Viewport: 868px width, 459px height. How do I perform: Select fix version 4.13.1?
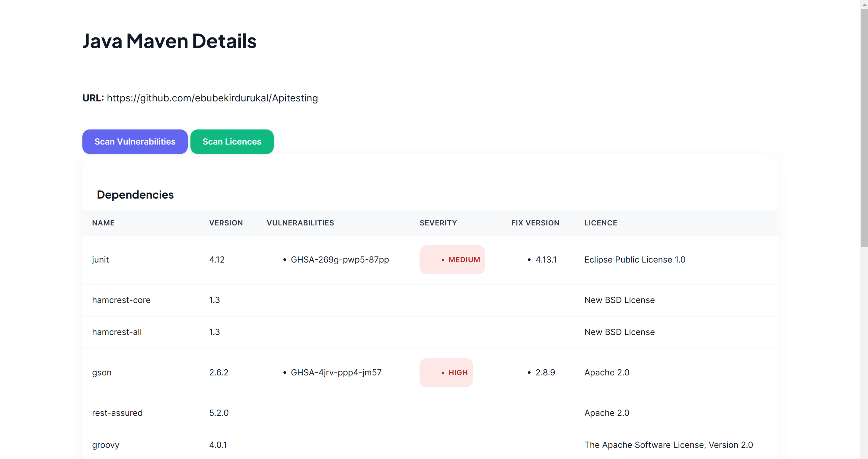[546, 260]
